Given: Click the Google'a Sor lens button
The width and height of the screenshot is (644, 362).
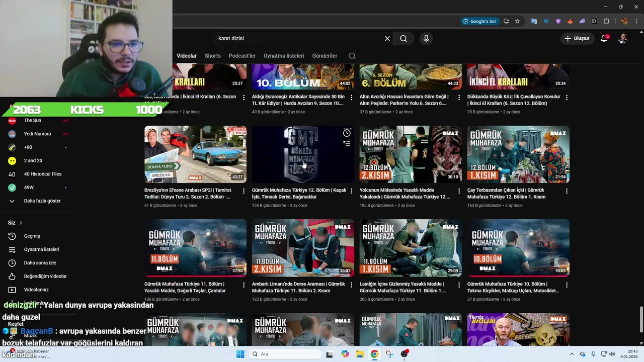Looking at the screenshot, I should click(x=480, y=21).
